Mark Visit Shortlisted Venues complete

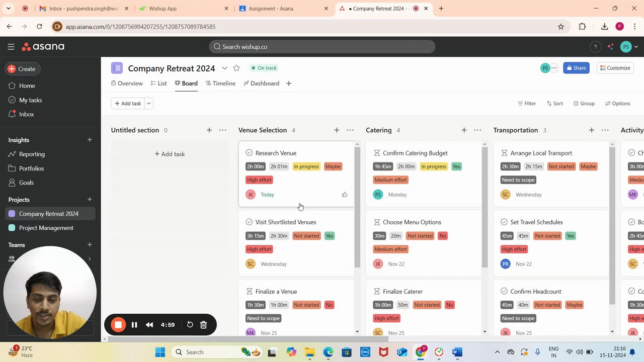pos(249,222)
